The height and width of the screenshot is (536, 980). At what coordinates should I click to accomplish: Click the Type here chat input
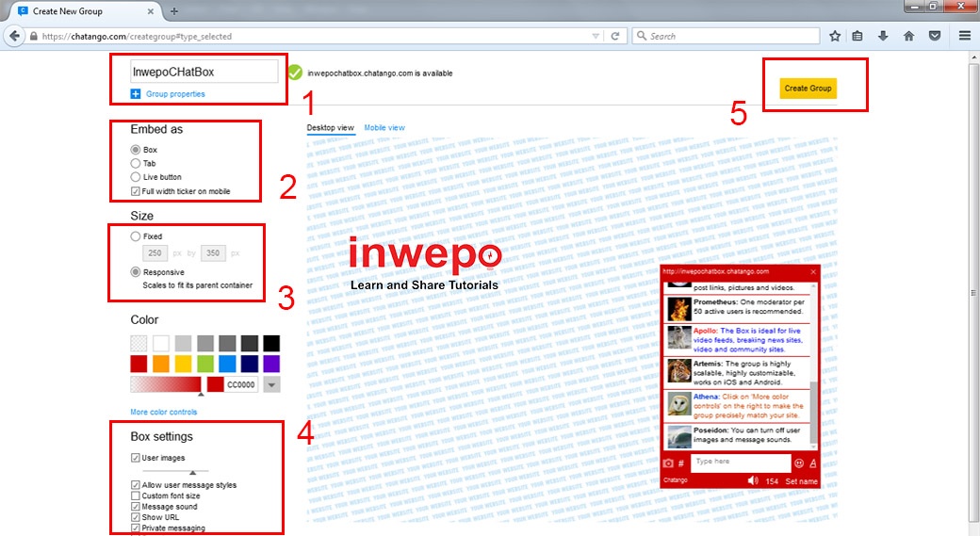pyautogui.click(x=742, y=463)
